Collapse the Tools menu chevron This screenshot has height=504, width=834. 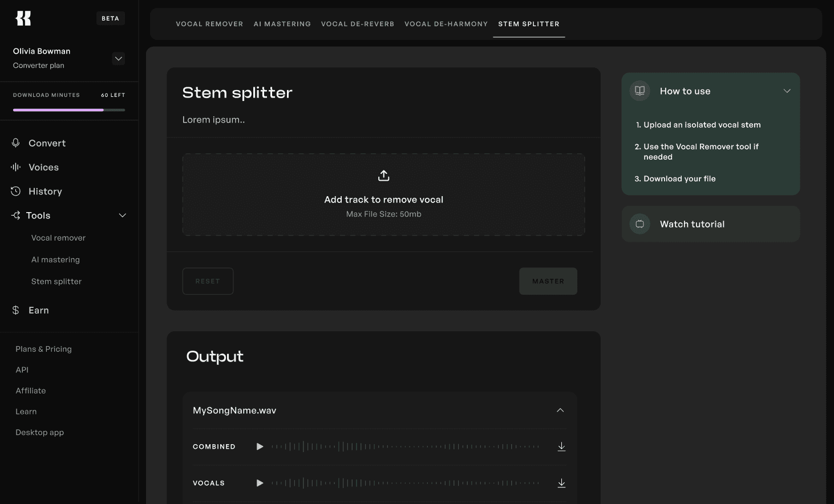pyautogui.click(x=123, y=216)
